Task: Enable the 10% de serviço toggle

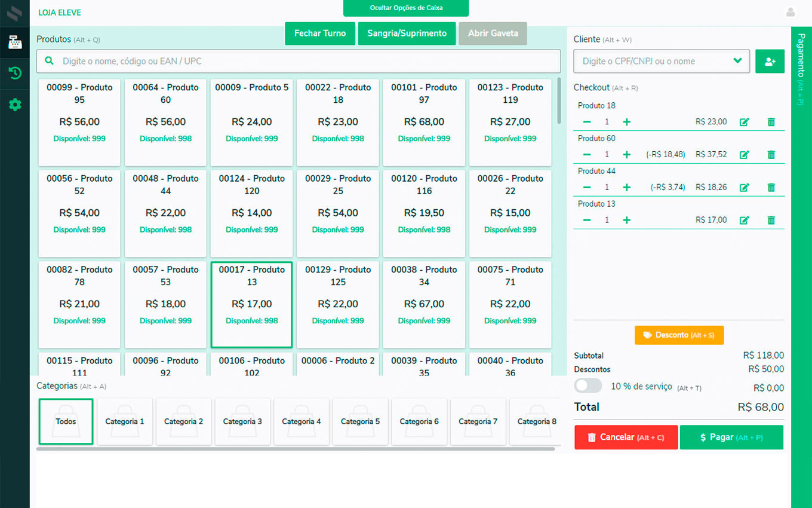Action: click(x=588, y=386)
